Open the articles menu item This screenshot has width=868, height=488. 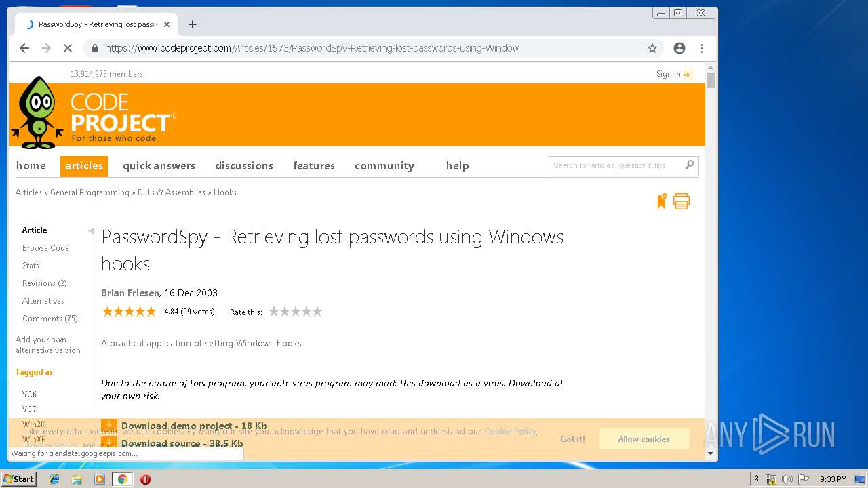[x=84, y=166]
